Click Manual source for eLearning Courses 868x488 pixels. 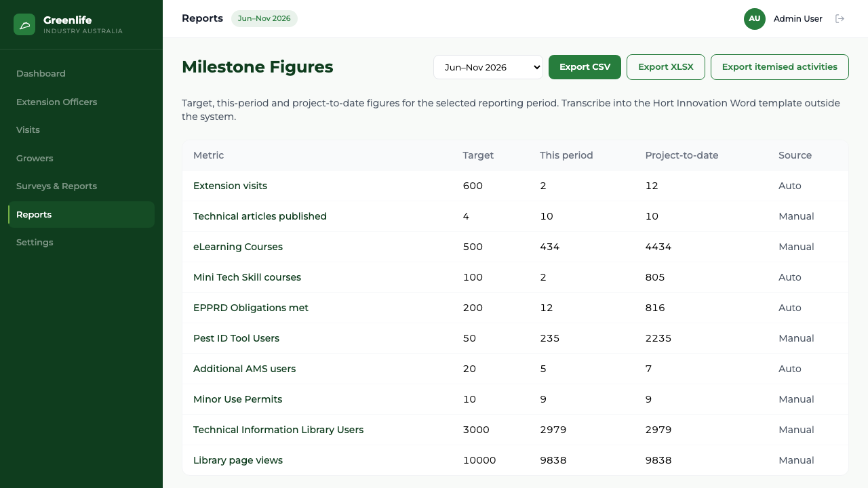tap(796, 247)
